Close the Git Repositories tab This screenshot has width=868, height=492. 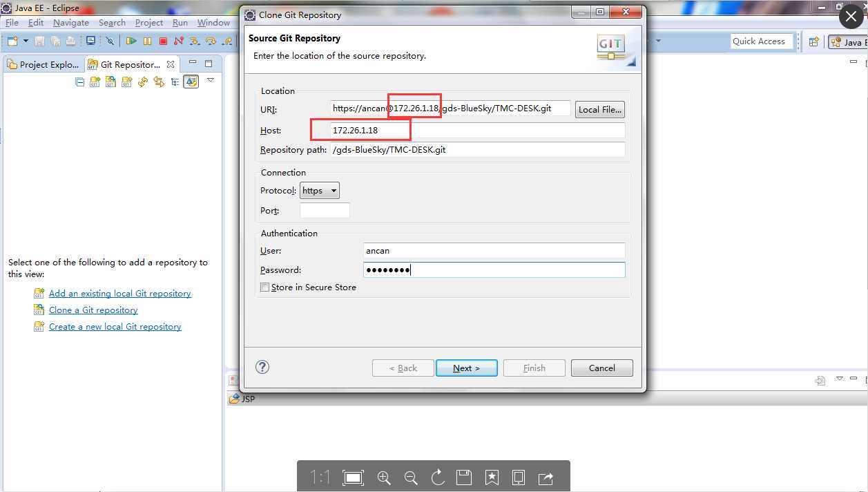[171, 64]
